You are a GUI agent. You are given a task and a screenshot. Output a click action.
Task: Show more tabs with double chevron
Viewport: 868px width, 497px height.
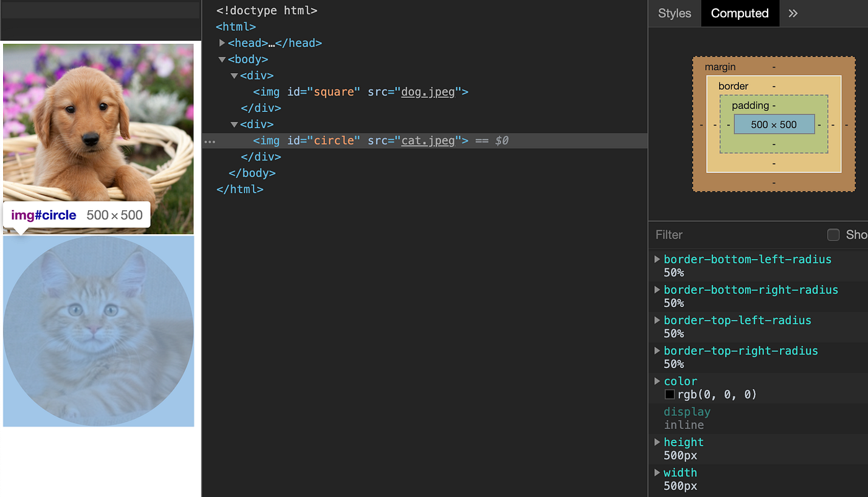(x=793, y=13)
